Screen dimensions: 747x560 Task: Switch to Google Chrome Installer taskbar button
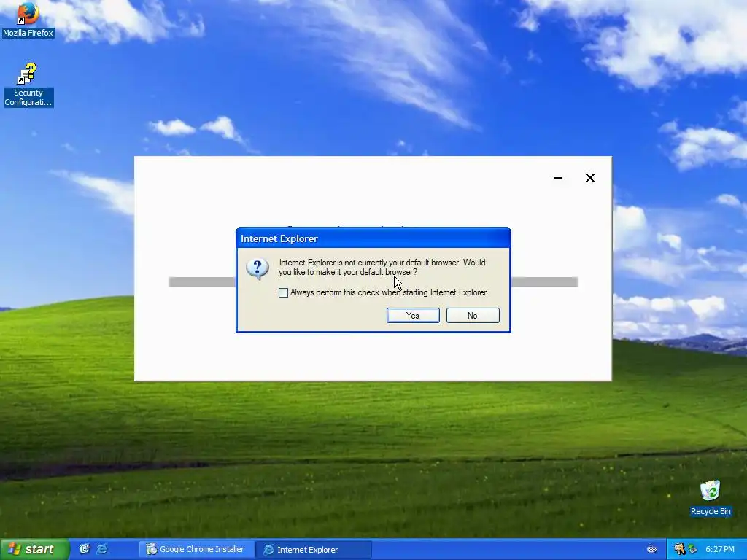[x=196, y=549]
